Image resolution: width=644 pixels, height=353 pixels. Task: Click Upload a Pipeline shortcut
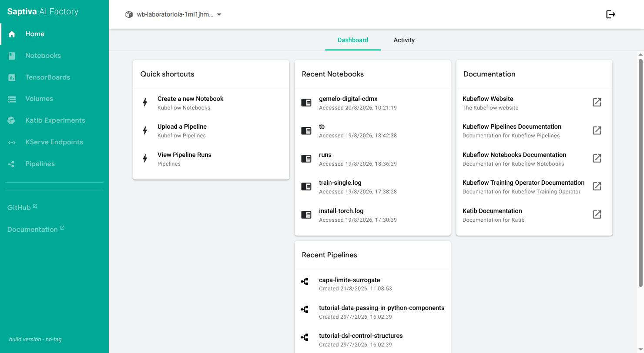211,130
